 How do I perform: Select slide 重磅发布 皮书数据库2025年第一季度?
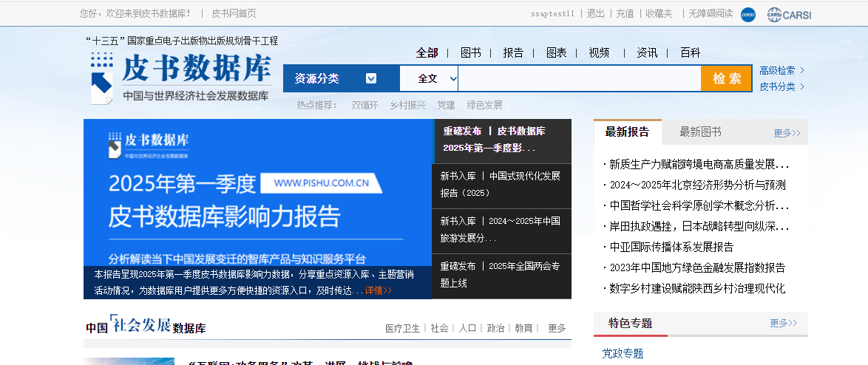[x=501, y=140]
